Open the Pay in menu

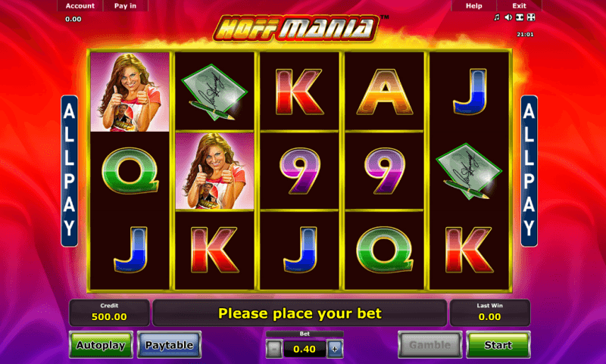(125, 6)
